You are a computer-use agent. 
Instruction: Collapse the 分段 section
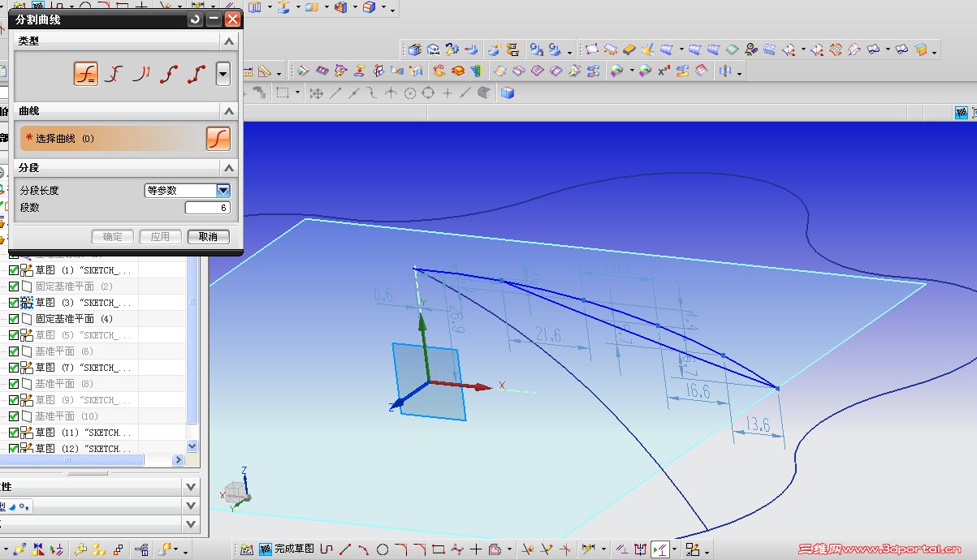229,168
